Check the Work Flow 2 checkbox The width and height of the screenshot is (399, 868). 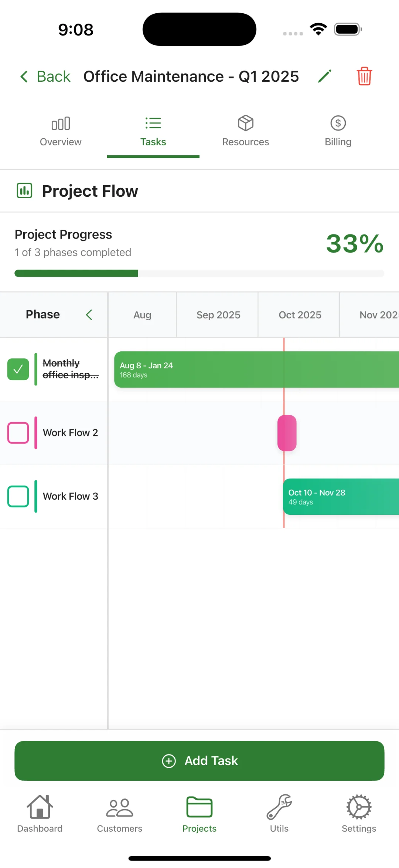pyautogui.click(x=18, y=433)
